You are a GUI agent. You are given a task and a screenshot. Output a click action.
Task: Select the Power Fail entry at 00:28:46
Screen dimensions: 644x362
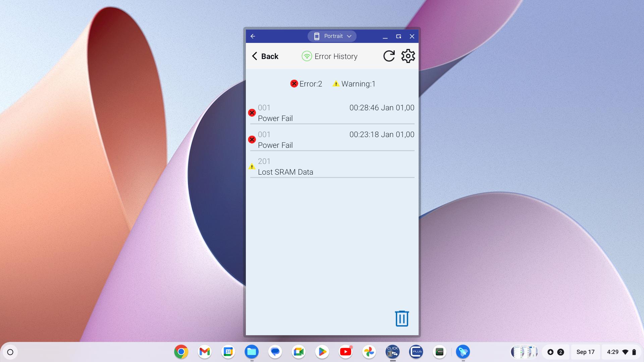click(332, 113)
